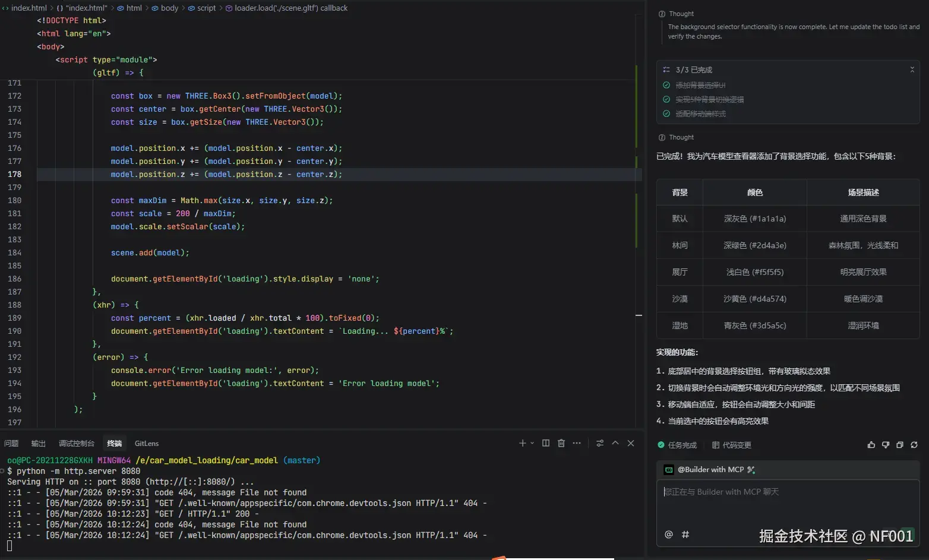Toggle the first completed todo checkmark

point(666,85)
